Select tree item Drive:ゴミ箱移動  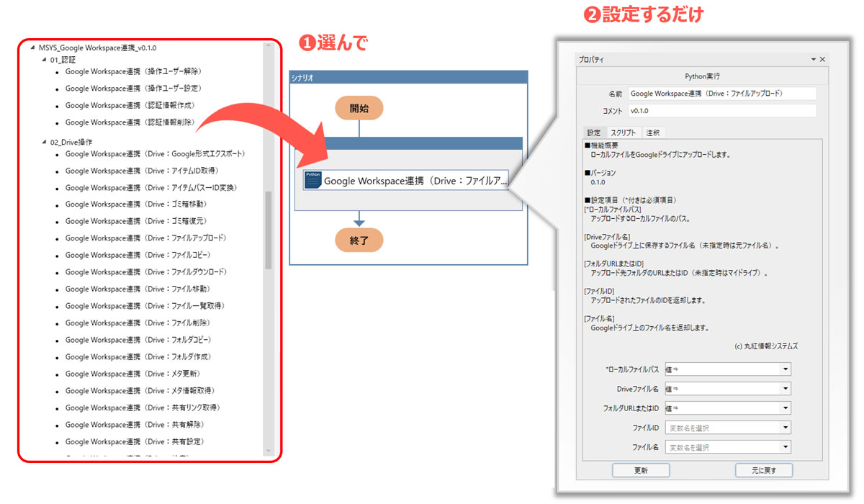tap(136, 204)
